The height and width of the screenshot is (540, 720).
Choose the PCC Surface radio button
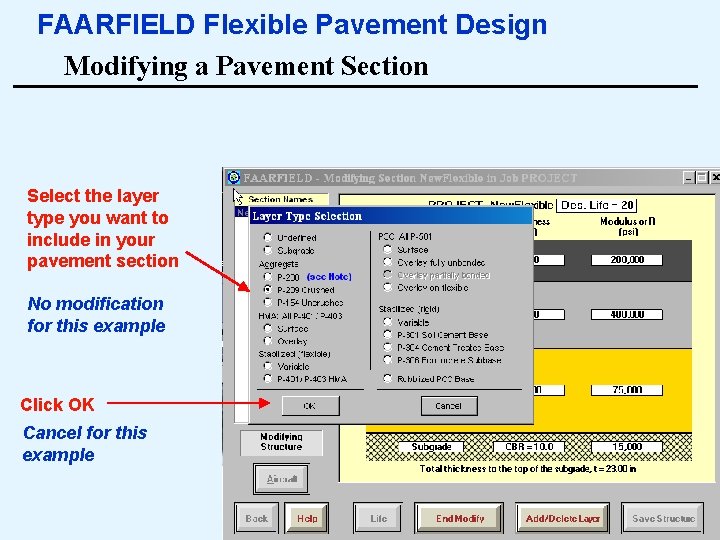(388, 249)
